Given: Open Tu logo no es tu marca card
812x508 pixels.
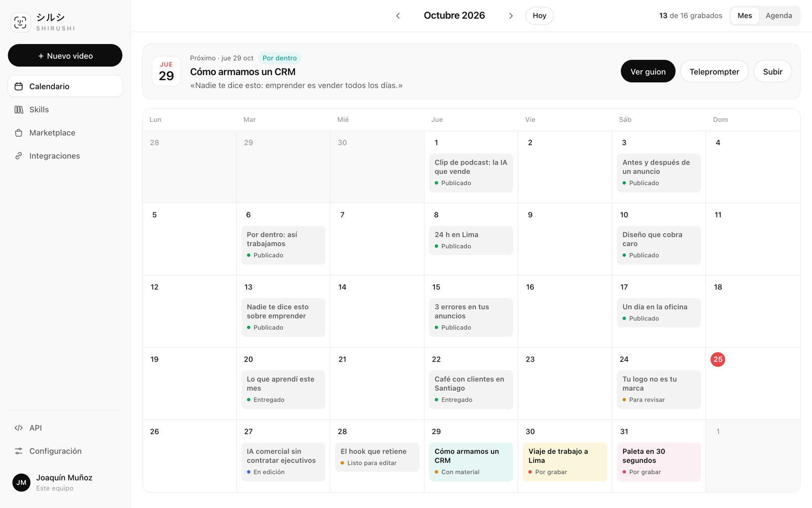Looking at the screenshot, I should (659, 389).
